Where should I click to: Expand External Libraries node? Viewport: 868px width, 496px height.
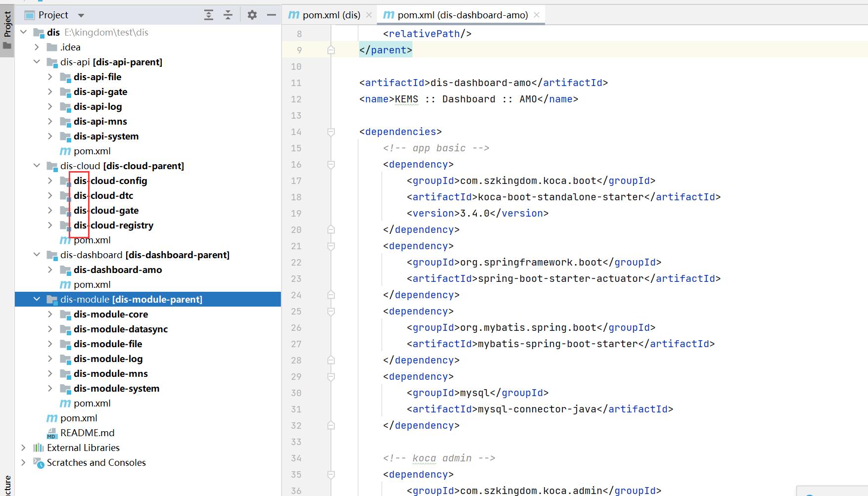click(23, 448)
